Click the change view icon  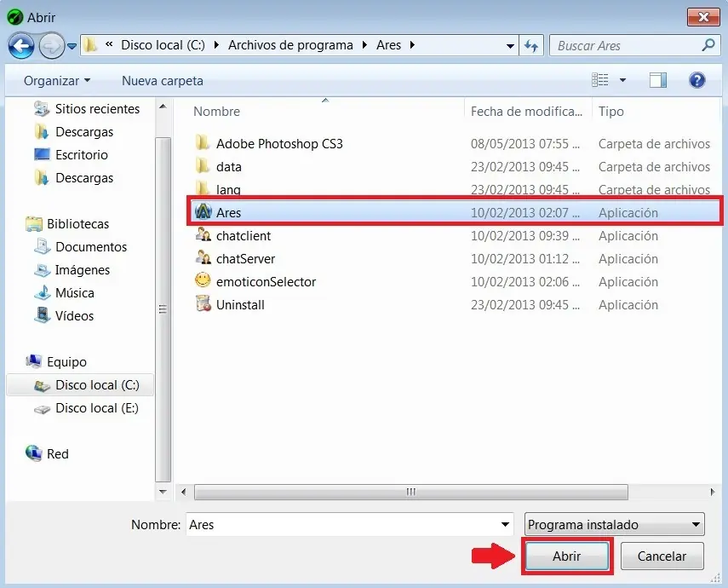[x=600, y=80]
